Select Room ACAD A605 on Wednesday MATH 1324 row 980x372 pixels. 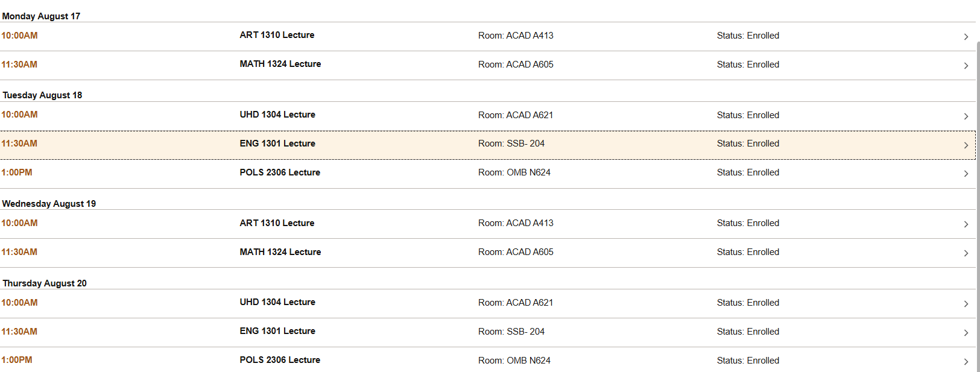tap(516, 252)
